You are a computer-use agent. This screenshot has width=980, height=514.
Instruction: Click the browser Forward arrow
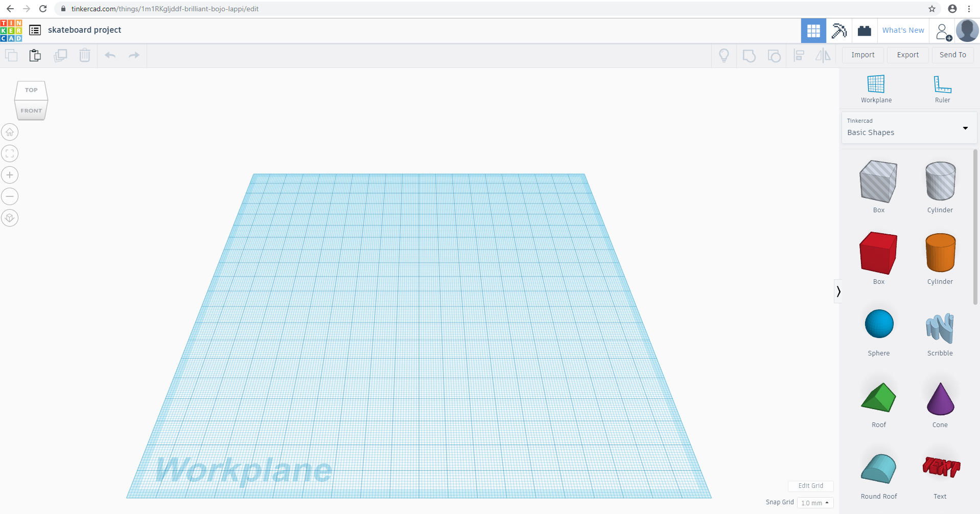click(27, 9)
